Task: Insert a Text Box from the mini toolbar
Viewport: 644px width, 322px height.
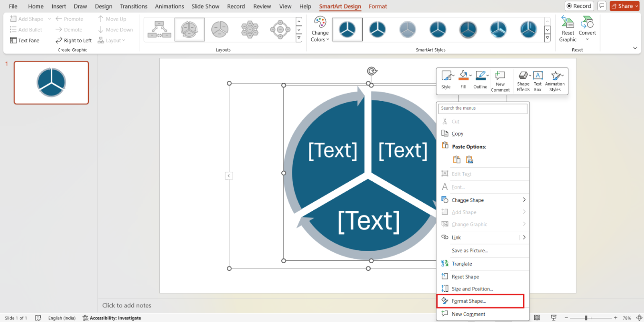Action: 538,81
